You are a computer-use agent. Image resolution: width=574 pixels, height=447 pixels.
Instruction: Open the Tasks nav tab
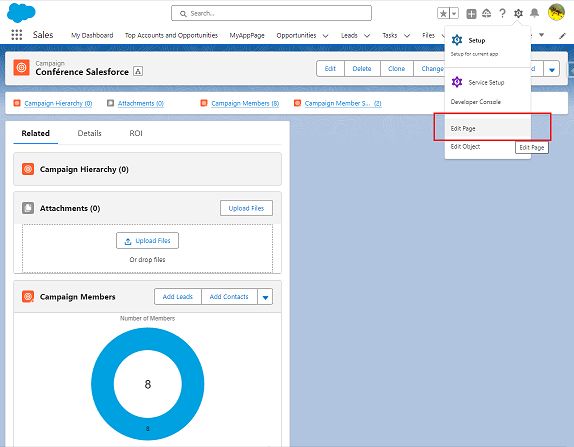(390, 35)
